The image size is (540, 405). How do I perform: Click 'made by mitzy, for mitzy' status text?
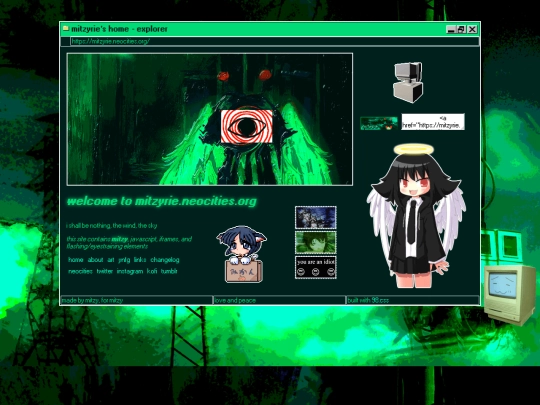click(x=92, y=300)
